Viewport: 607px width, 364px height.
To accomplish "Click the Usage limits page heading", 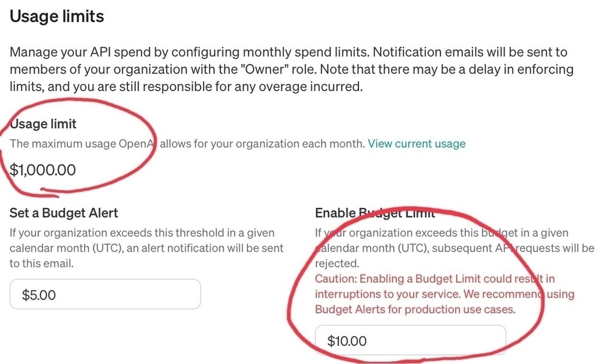I will point(57,16).
